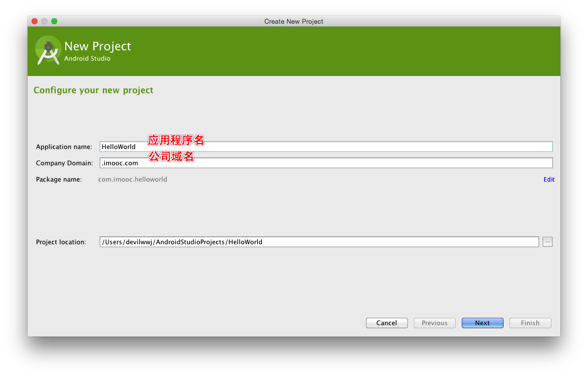
Task: Edit the package name
Action: click(x=549, y=180)
